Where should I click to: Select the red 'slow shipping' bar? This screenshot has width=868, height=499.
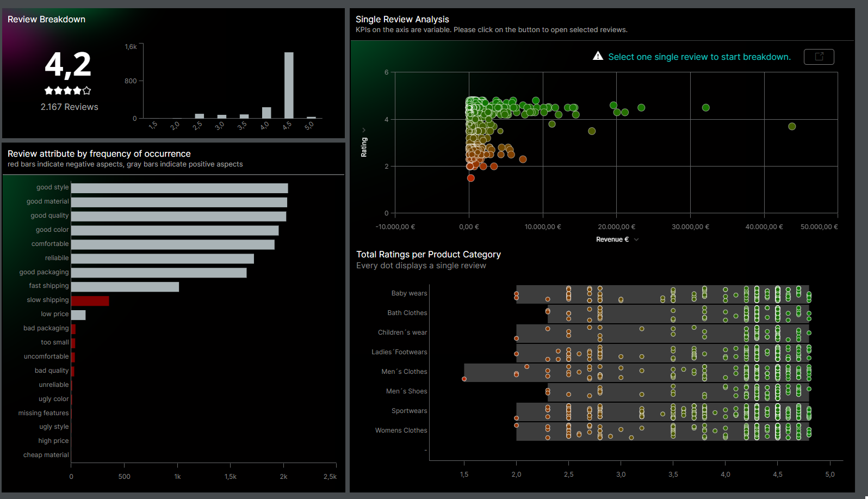point(90,301)
